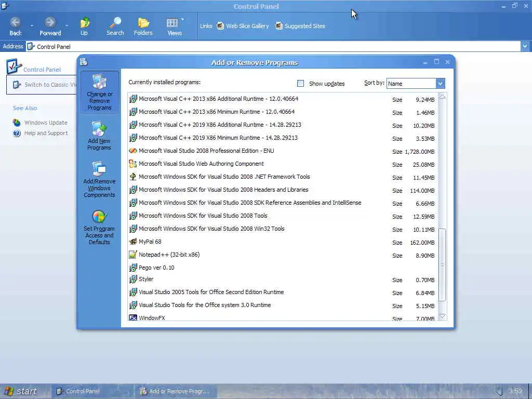Click the 162.00MB size of MyPal 68

click(x=422, y=243)
